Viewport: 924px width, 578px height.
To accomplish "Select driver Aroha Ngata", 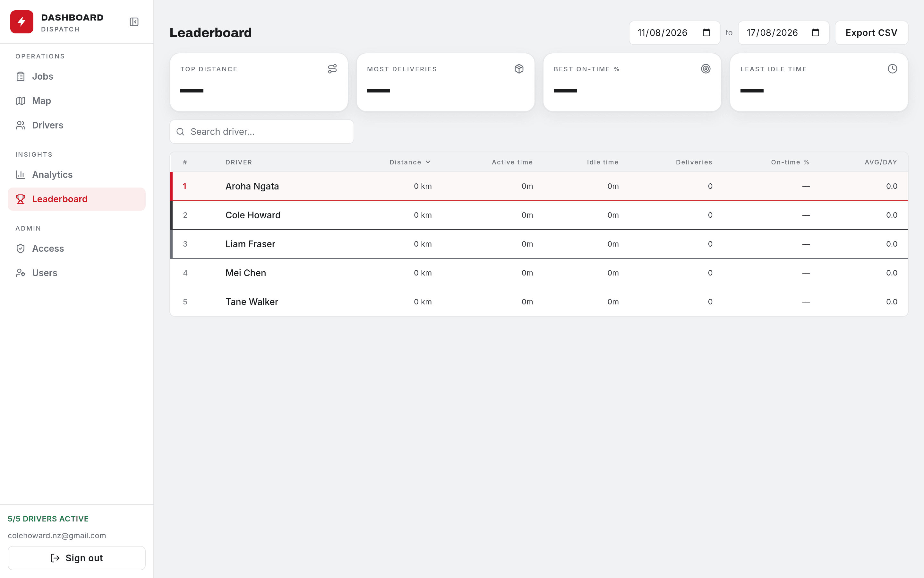I will point(252,186).
